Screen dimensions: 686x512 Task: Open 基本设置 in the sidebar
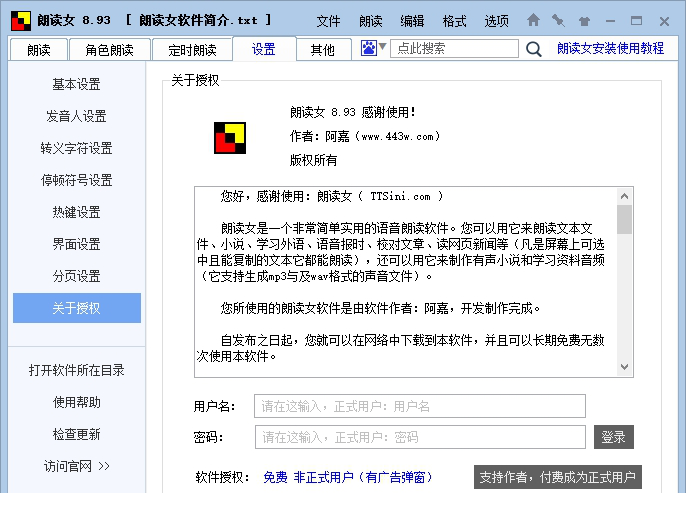click(x=77, y=84)
